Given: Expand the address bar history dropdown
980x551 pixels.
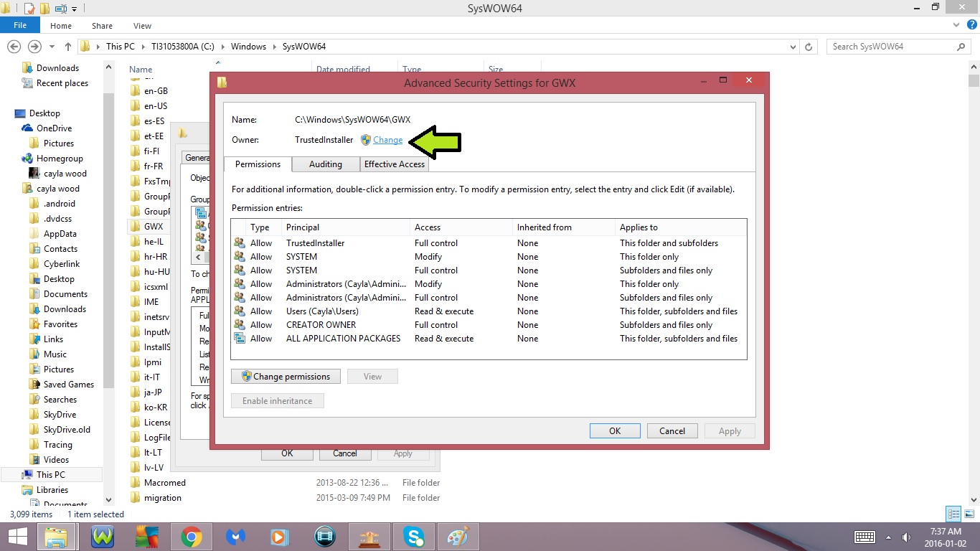Looking at the screenshot, I should (793, 47).
